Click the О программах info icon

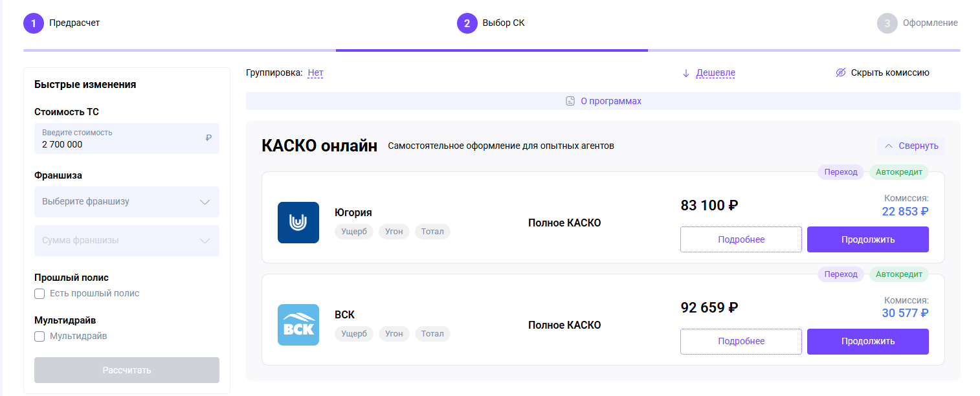[570, 101]
